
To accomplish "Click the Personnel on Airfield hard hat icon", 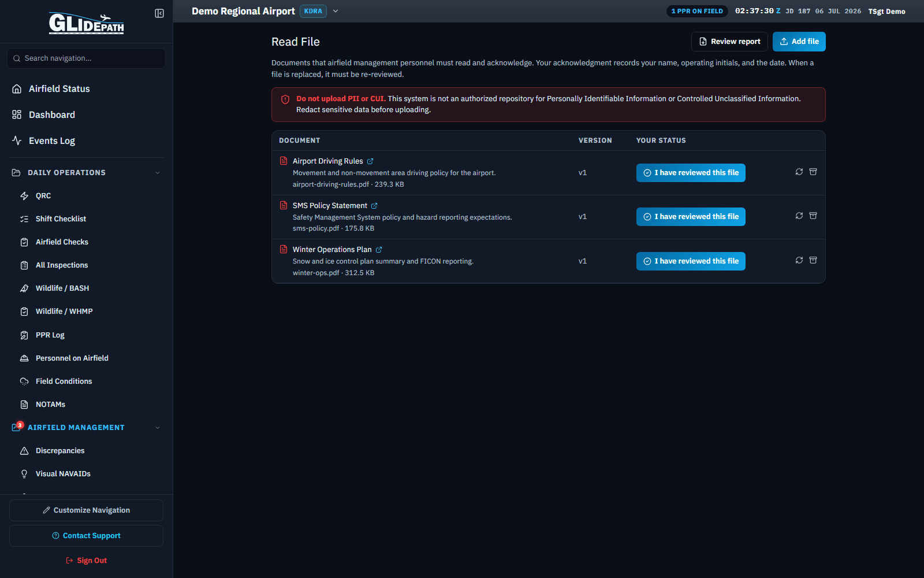I will [24, 358].
